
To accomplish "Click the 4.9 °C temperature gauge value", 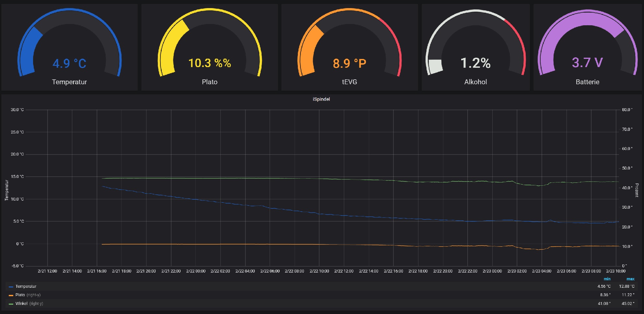I will coord(69,64).
